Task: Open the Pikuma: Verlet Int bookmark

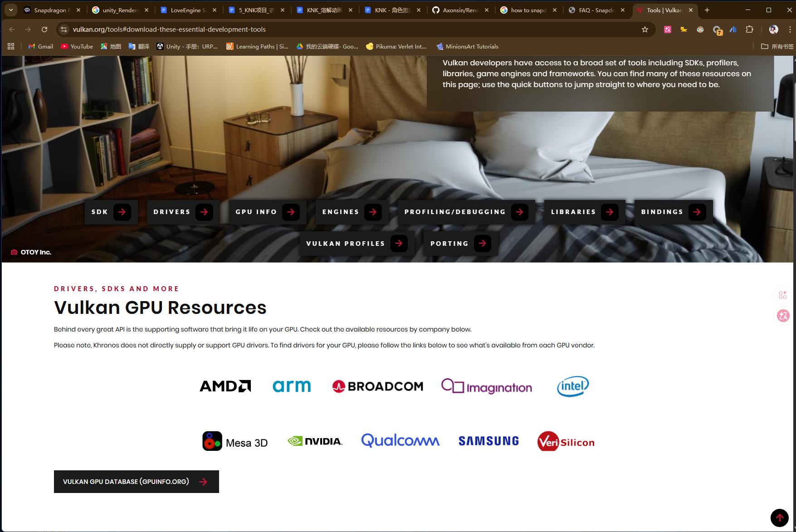Action: [396, 46]
